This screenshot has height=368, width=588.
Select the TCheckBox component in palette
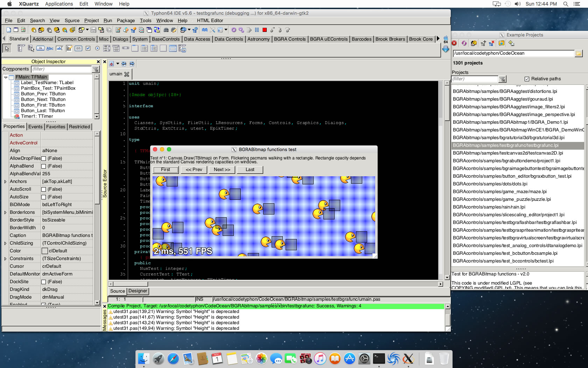pyautogui.click(x=88, y=48)
